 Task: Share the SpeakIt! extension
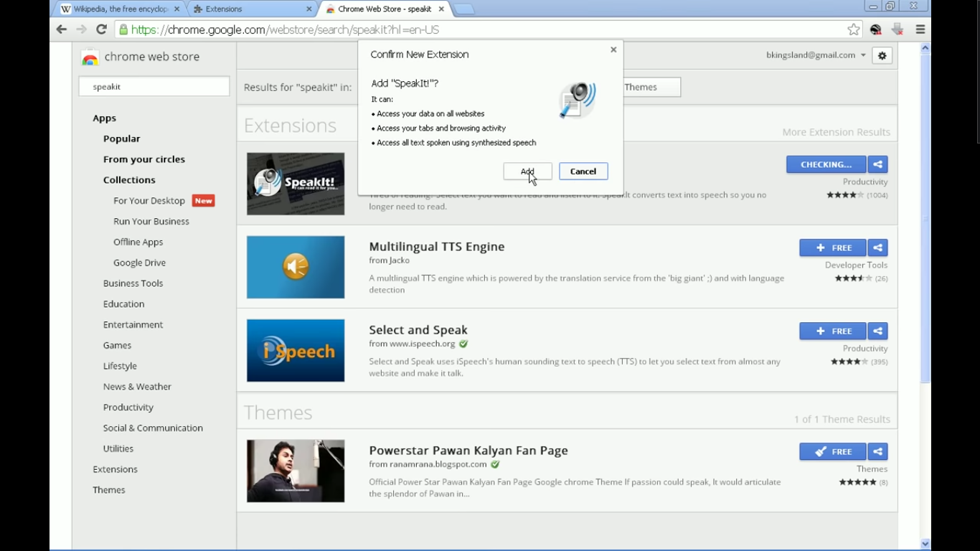[x=877, y=164]
